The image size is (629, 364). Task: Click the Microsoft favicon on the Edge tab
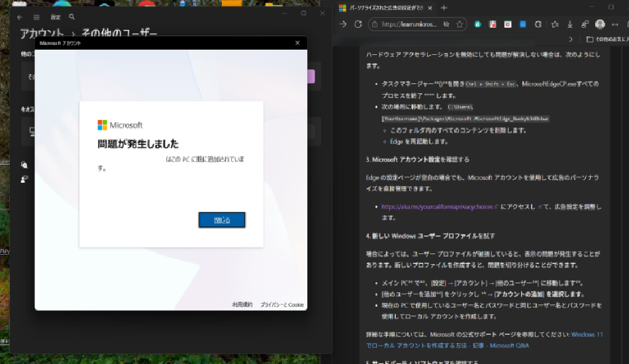(x=342, y=8)
